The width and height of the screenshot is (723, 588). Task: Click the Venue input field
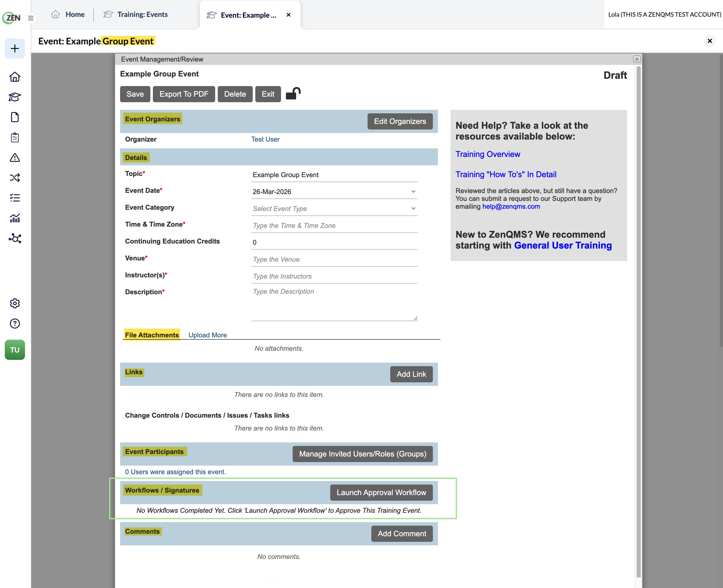(x=334, y=259)
